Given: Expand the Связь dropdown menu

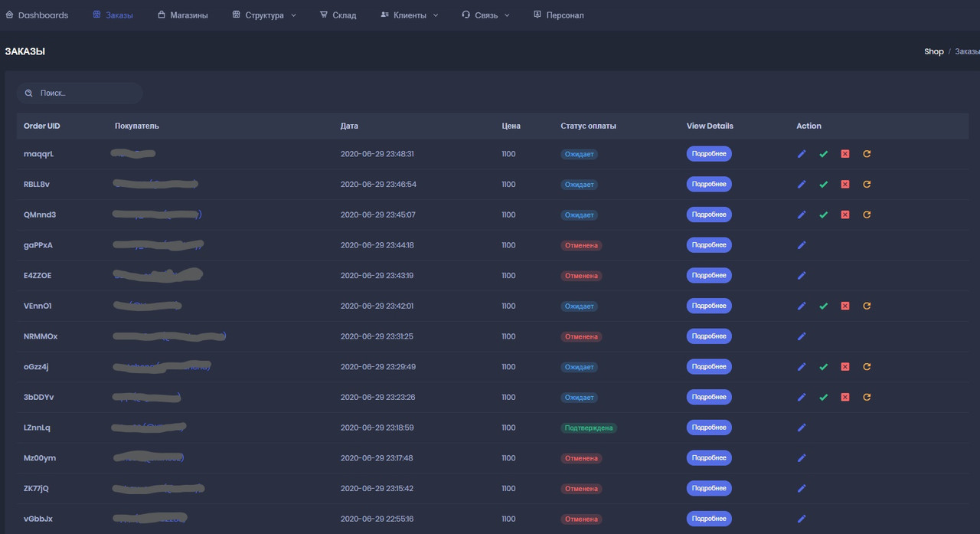Looking at the screenshot, I should tap(485, 15).
